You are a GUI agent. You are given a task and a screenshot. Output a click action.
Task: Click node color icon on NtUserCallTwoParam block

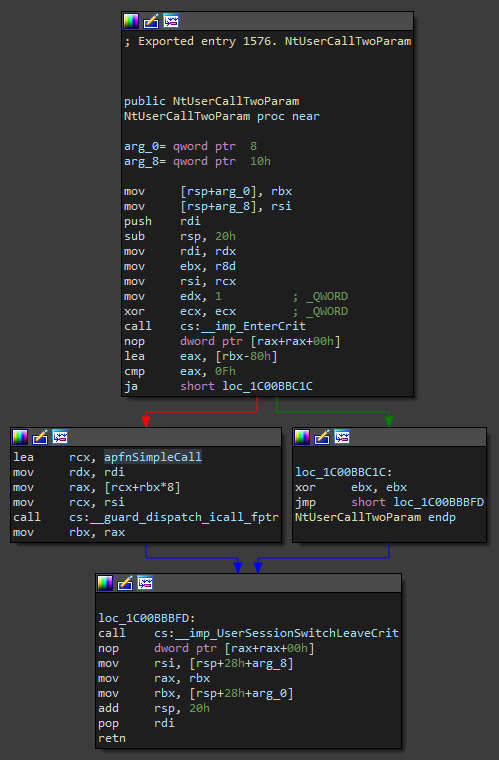pyautogui.click(x=131, y=21)
